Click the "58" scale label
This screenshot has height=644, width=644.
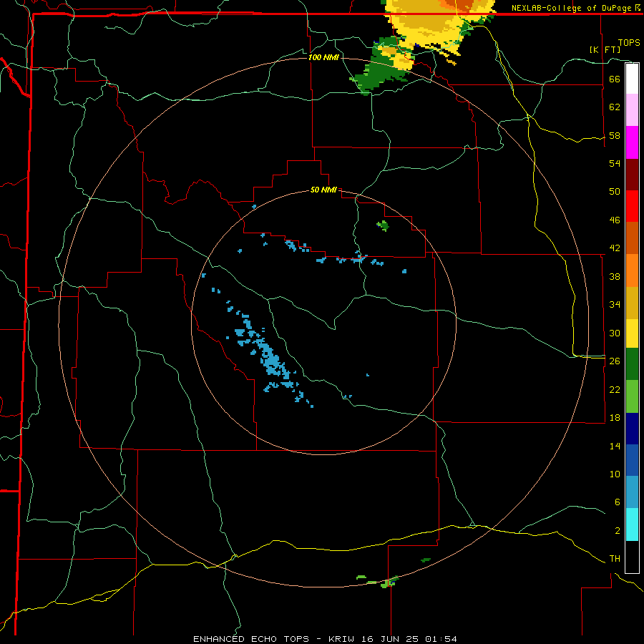point(615,135)
